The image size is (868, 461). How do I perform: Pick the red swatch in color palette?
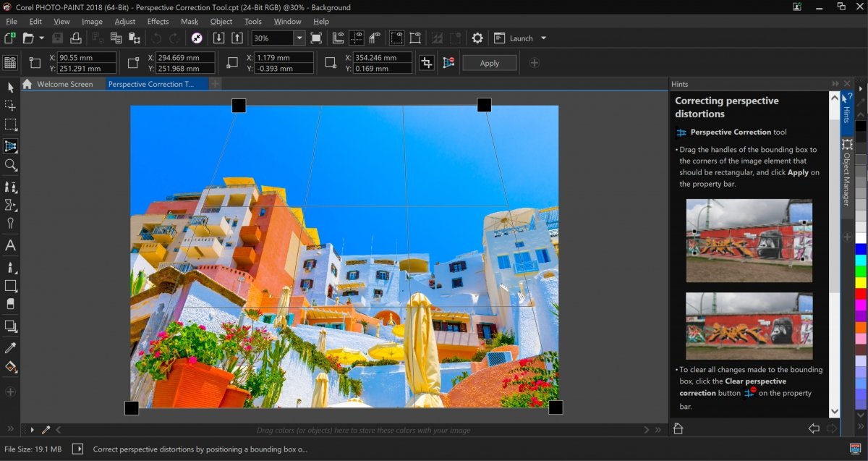860,294
